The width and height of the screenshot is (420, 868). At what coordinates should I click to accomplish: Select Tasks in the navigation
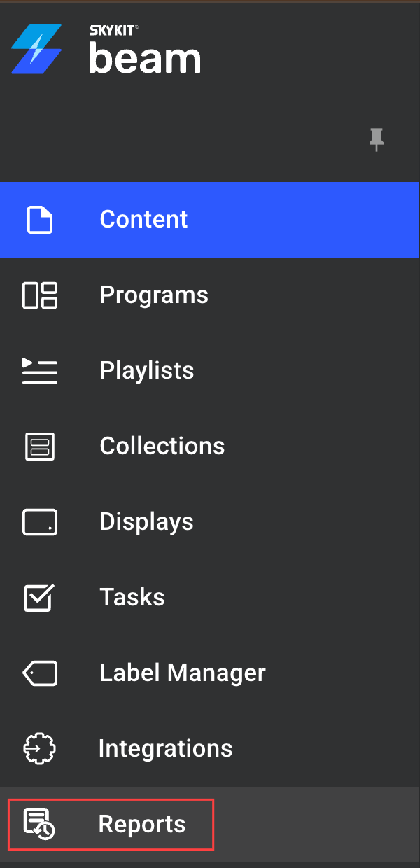(x=210, y=597)
